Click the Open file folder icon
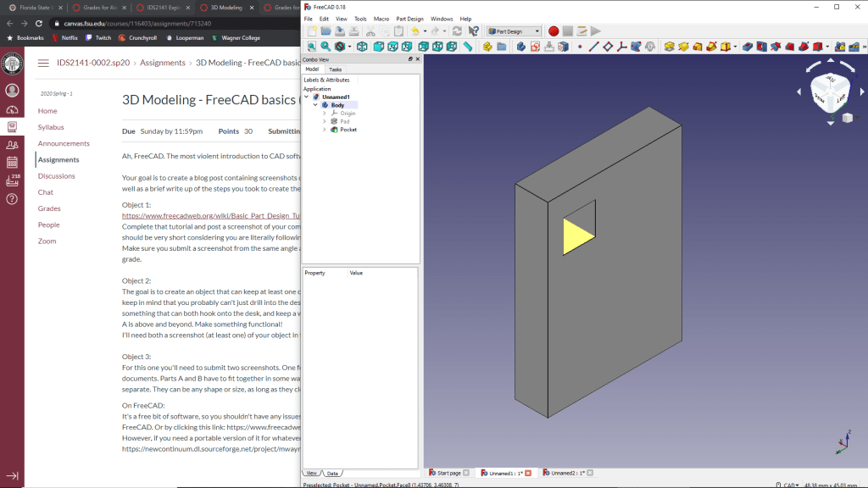 coord(326,31)
